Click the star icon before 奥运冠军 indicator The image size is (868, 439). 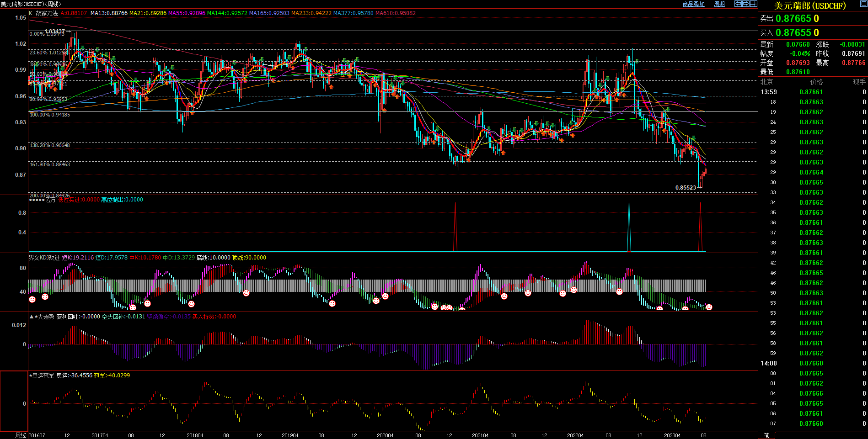click(x=31, y=376)
